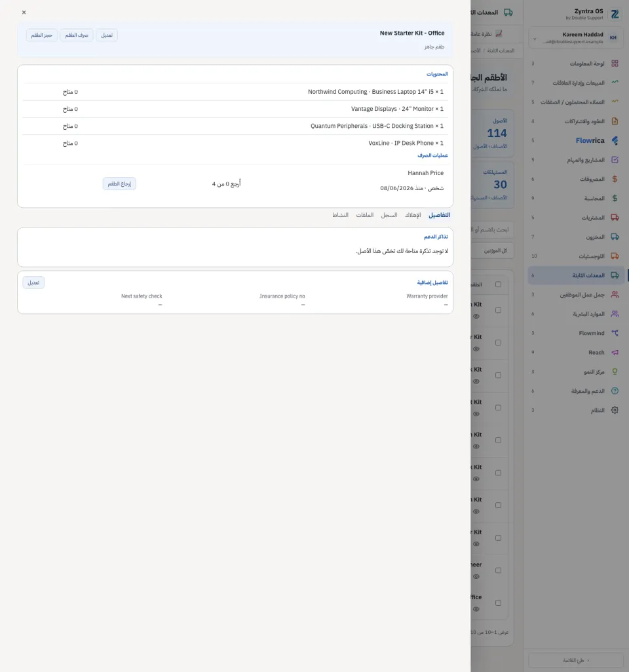Click the النظام settings gear icon
The height and width of the screenshot is (672, 629).
click(615, 410)
